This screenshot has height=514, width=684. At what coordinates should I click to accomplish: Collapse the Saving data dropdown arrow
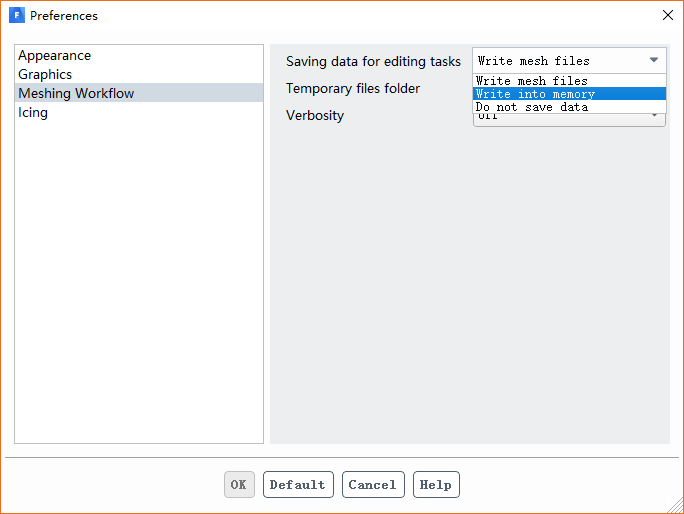click(x=654, y=60)
